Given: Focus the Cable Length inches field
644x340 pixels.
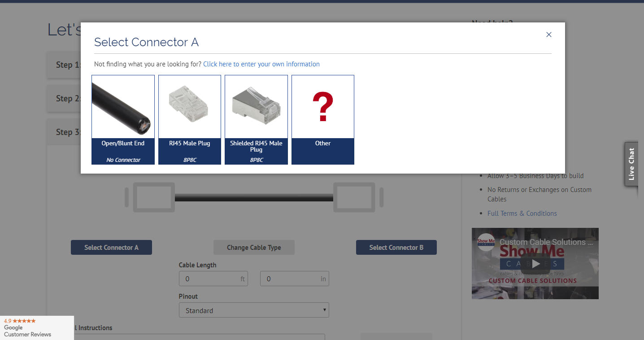Looking at the screenshot, I should coord(295,279).
